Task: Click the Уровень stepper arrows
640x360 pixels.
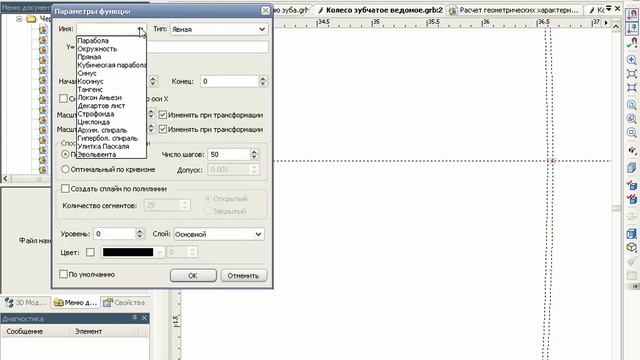Action: click(140, 233)
